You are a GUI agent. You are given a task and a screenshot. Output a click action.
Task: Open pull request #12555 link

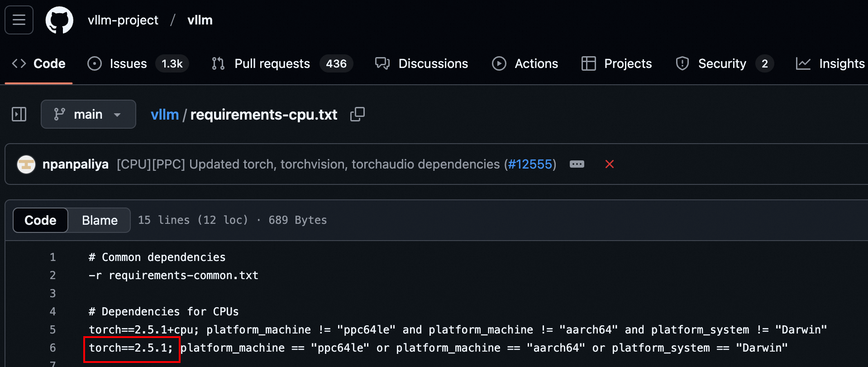click(530, 164)
